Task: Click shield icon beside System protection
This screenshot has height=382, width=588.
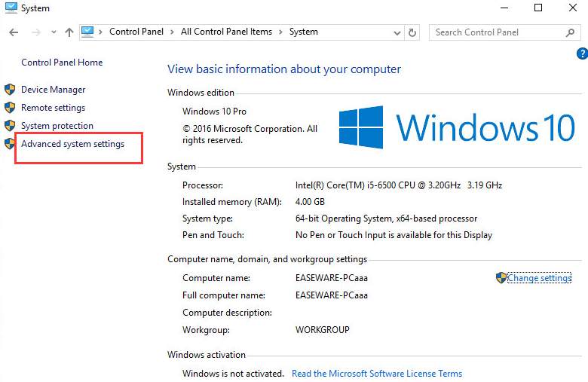Action: [x=10, y=126]
